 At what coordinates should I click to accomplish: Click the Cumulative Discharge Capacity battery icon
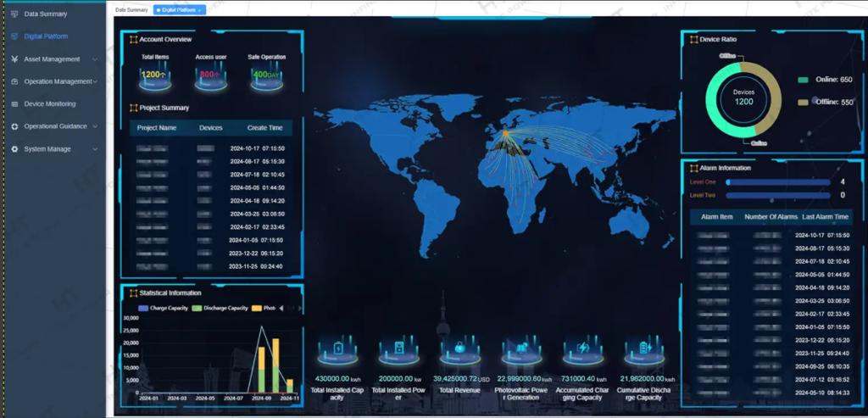click(x=643, y=348)
